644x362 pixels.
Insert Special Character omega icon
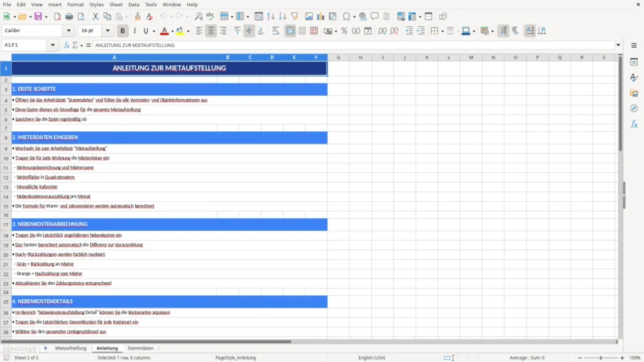click(x=347, y=16)
